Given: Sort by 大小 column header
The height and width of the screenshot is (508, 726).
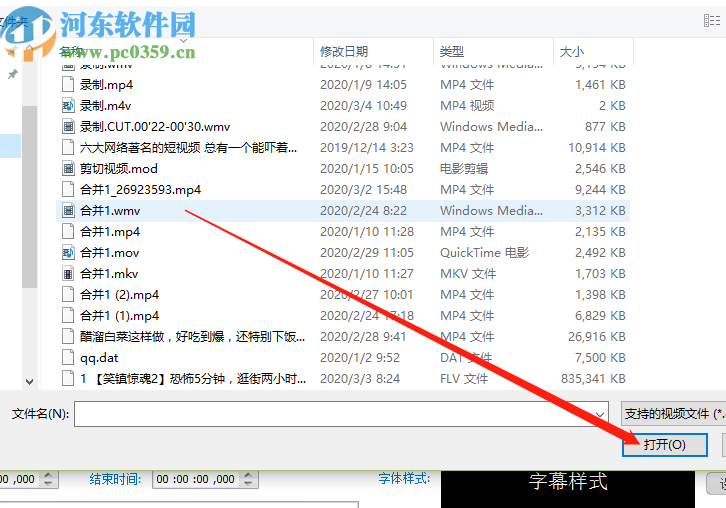Looking at the screenshot, I should click(x=572, y=51).
